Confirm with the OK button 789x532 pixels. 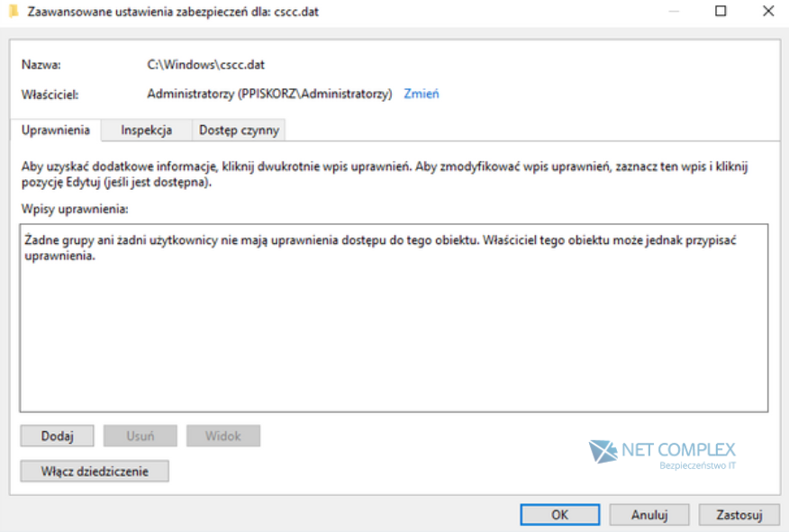pos(560,515)
